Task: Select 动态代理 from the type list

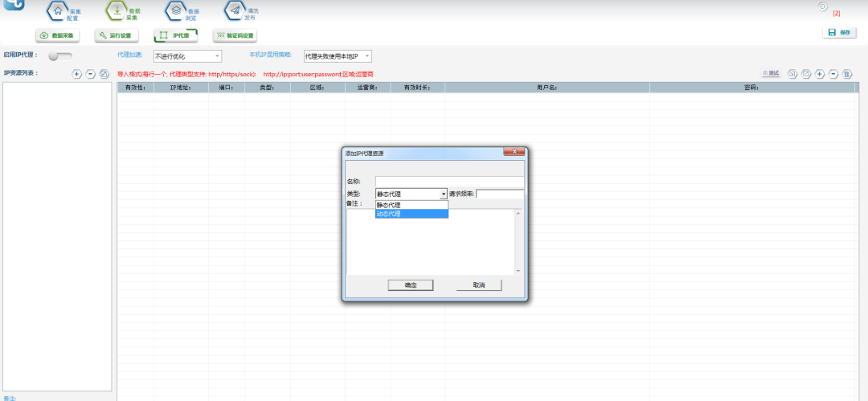Action: (x=411, y=214)
